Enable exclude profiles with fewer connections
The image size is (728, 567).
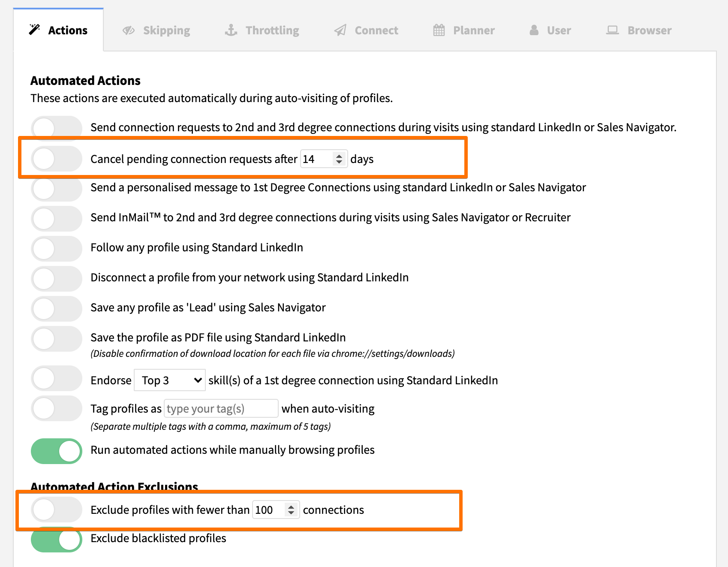click(x=56, y=510)
